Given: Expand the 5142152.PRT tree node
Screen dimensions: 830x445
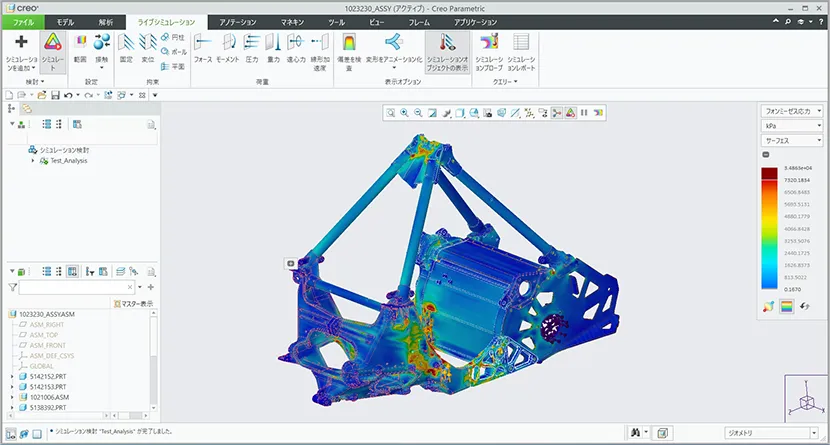Looking at the screenshot, I should tap(12, 377).
